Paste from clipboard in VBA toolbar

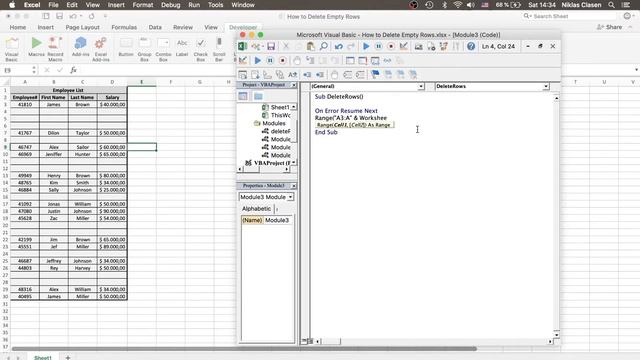(311, 47)
